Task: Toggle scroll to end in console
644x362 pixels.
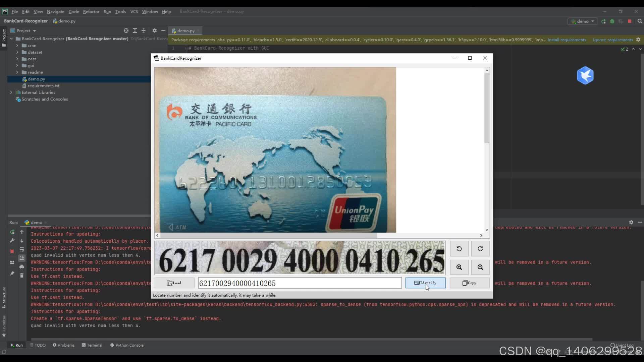Action: [22, 258]
